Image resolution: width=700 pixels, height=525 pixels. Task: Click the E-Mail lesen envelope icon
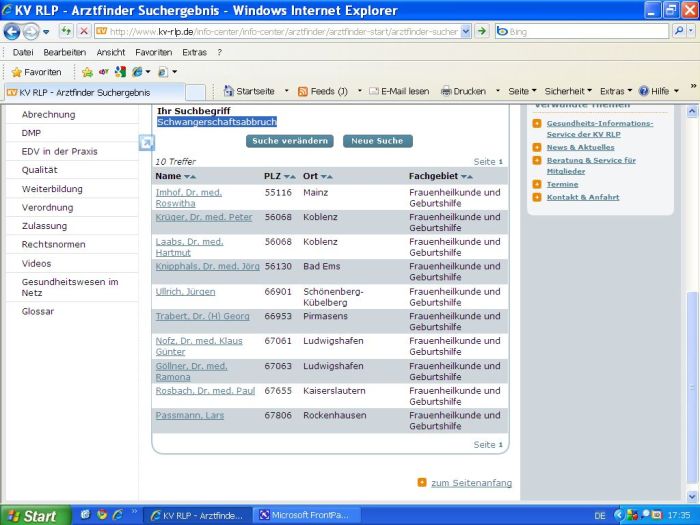[374, 91]
